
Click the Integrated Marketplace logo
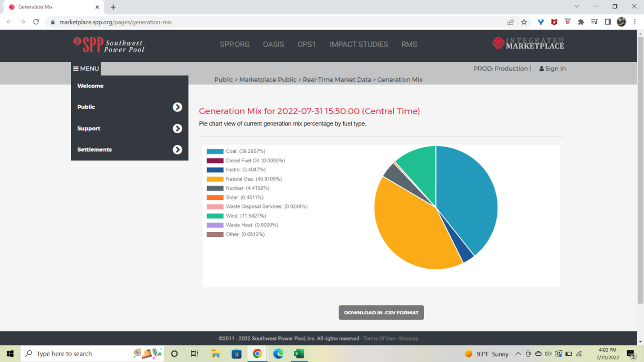point(528,44)
